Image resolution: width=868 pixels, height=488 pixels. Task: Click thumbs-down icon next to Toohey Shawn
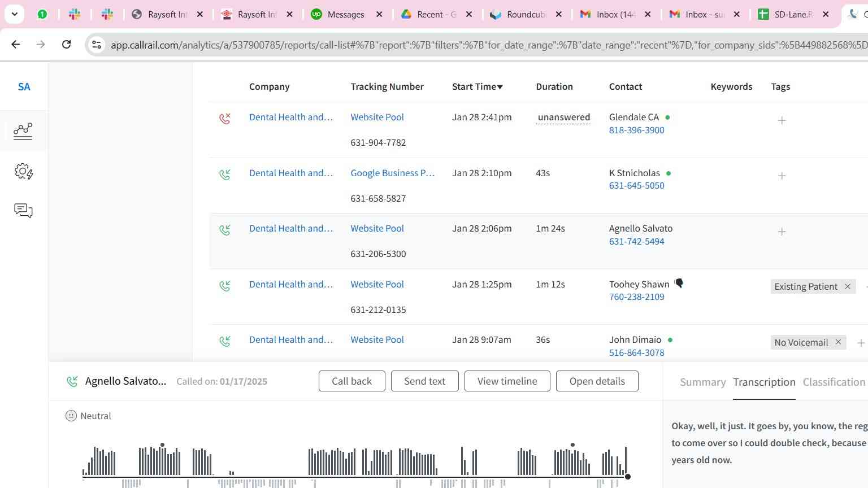point(679,284)
